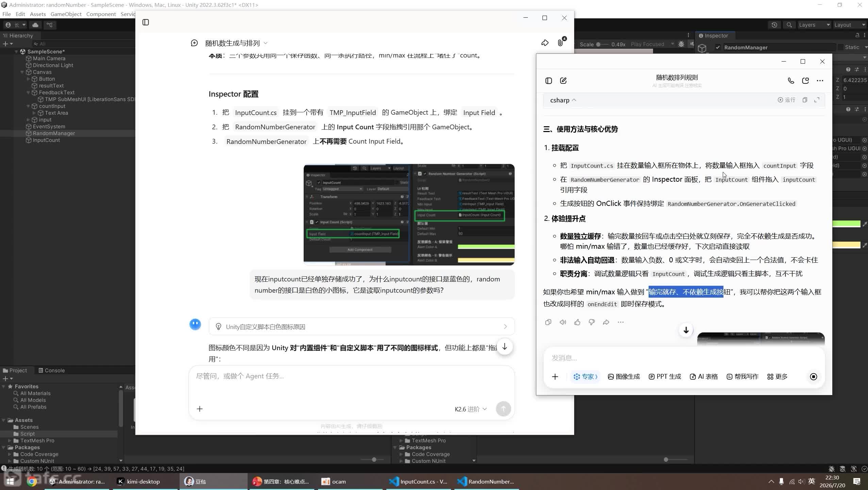
Task: Open the K2.6 model selector
Action: pos(471,409)
